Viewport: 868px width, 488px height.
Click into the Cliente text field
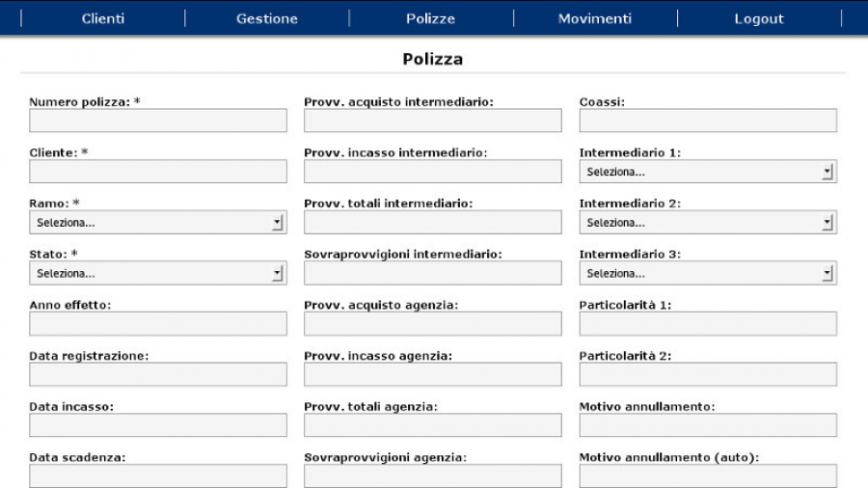(158, 172)
